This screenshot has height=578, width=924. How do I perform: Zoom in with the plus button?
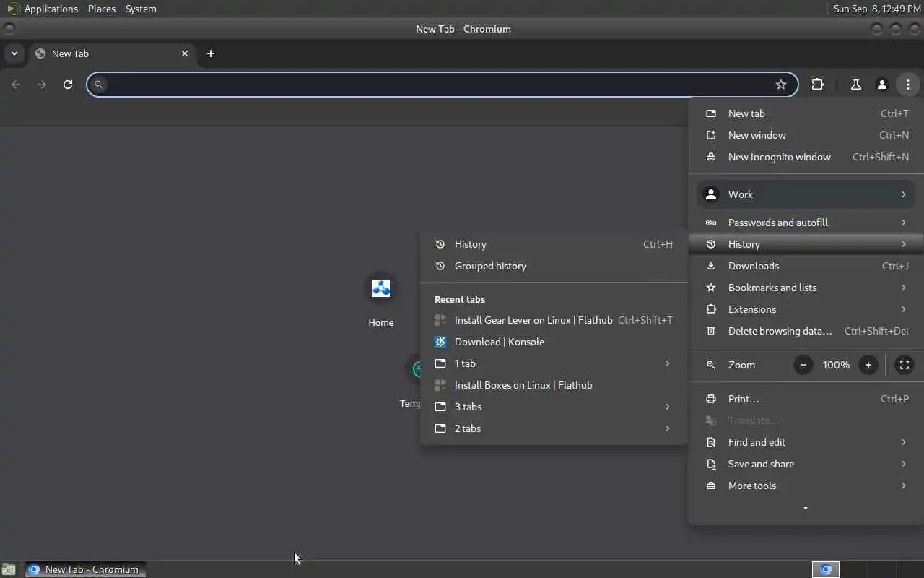868,365
